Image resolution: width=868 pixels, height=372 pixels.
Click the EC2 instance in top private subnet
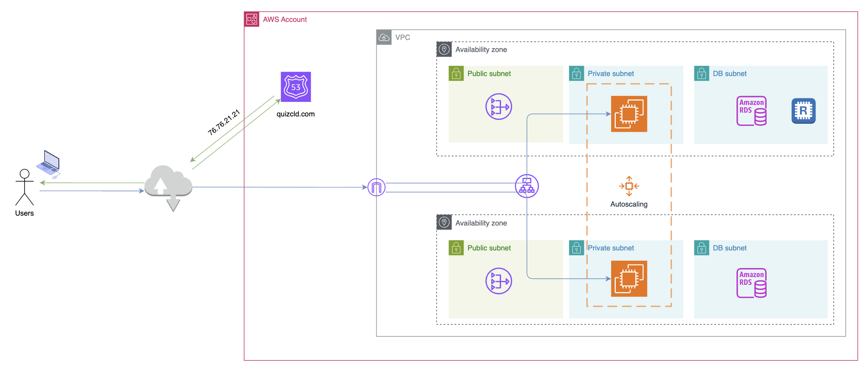(629, 114)
